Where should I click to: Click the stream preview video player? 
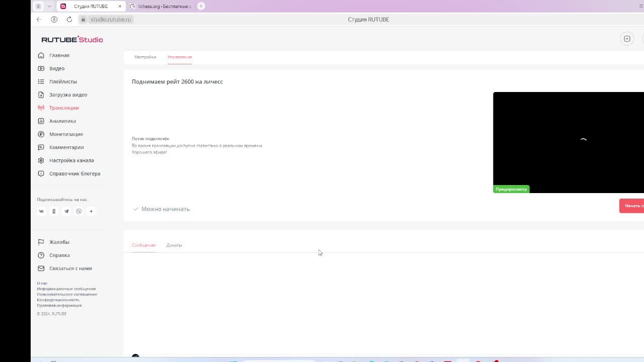(569, 142)
